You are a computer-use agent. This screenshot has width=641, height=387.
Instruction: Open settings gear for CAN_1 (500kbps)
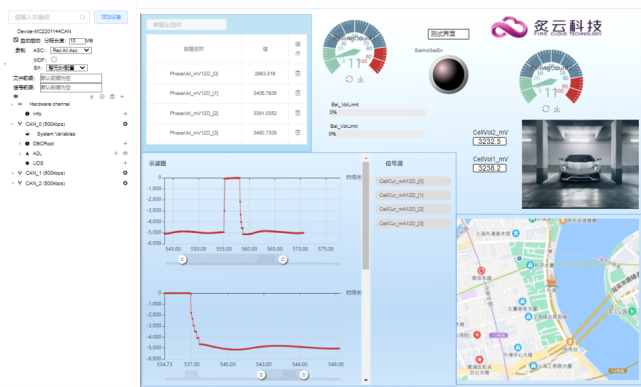125,173
